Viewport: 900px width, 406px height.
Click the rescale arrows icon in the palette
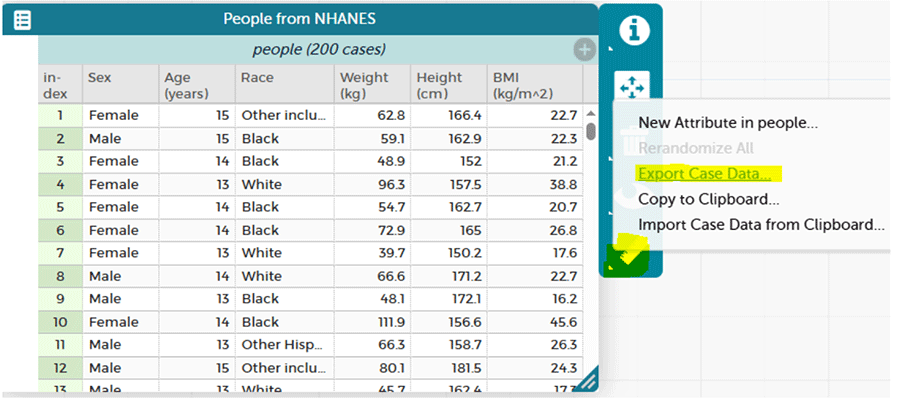(x=632, y=87)
